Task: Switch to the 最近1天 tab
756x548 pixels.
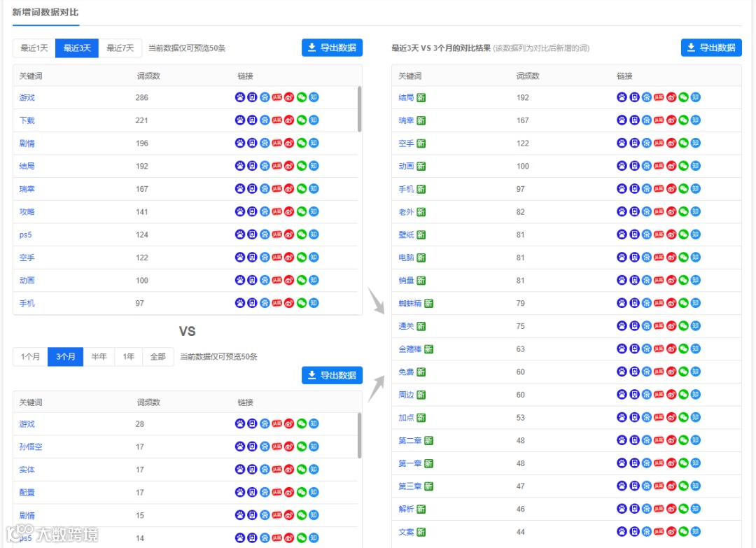Action: click(34, 48)
